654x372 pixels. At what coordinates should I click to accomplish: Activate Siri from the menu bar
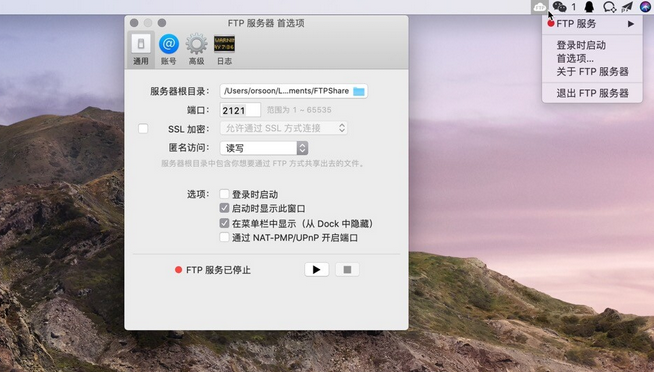click(x=646, y=7)
